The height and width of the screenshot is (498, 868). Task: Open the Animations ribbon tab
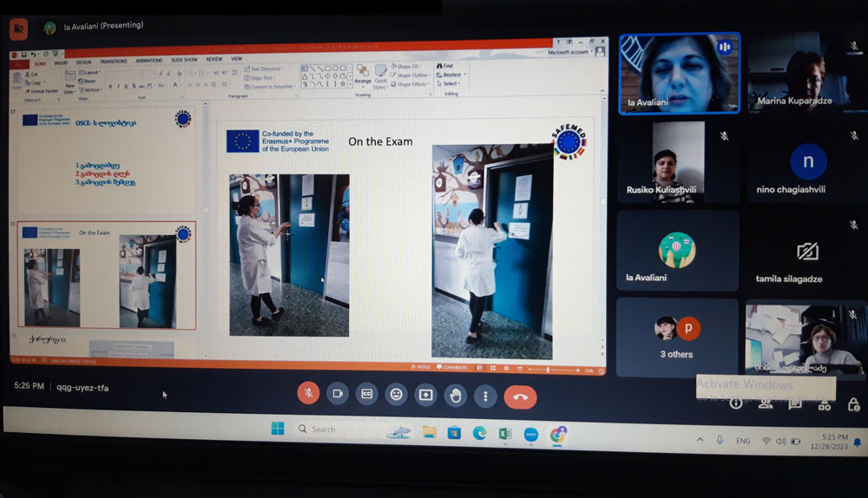pyautogui.click(x=148, y=61)
